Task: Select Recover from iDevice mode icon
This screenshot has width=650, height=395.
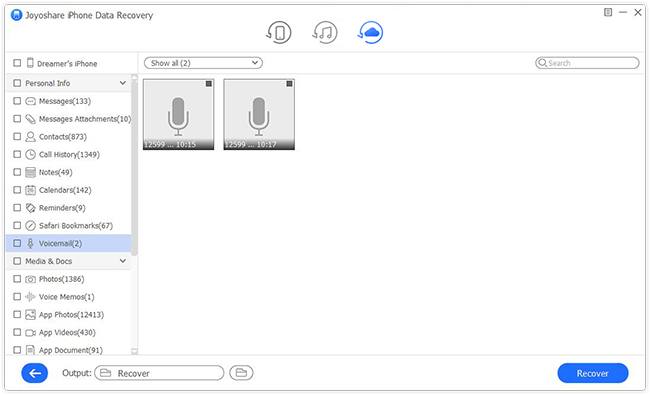Action: (279, 32)
